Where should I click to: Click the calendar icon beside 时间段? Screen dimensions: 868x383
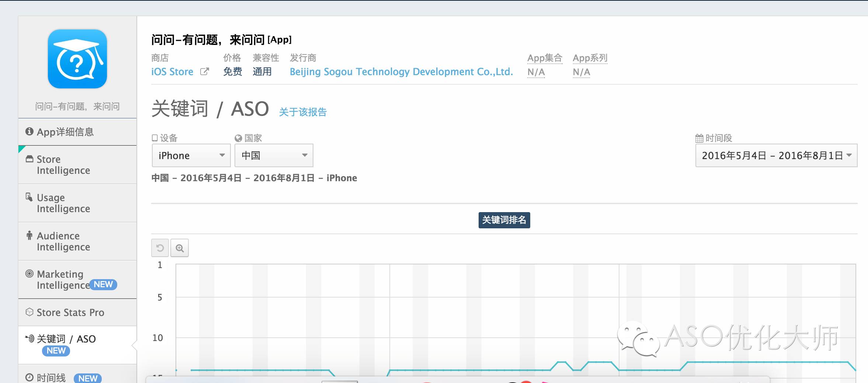699,138
